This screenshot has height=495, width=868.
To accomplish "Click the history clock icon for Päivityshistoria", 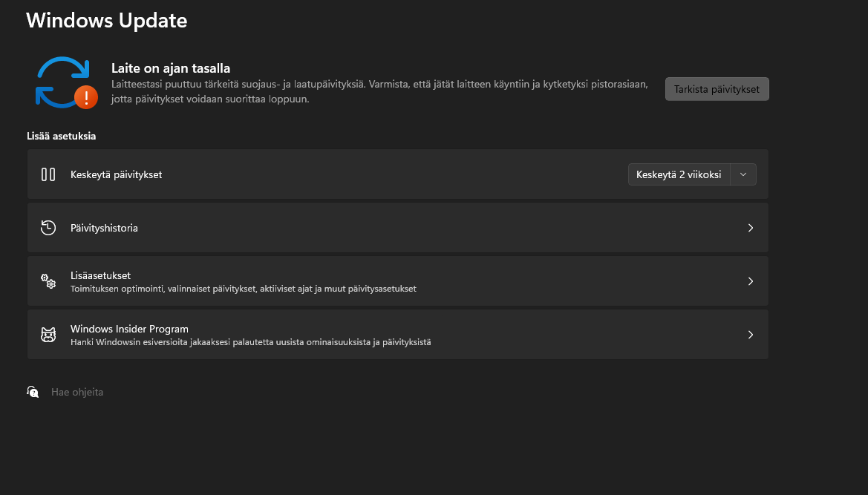I will click(x=48, y=227).
